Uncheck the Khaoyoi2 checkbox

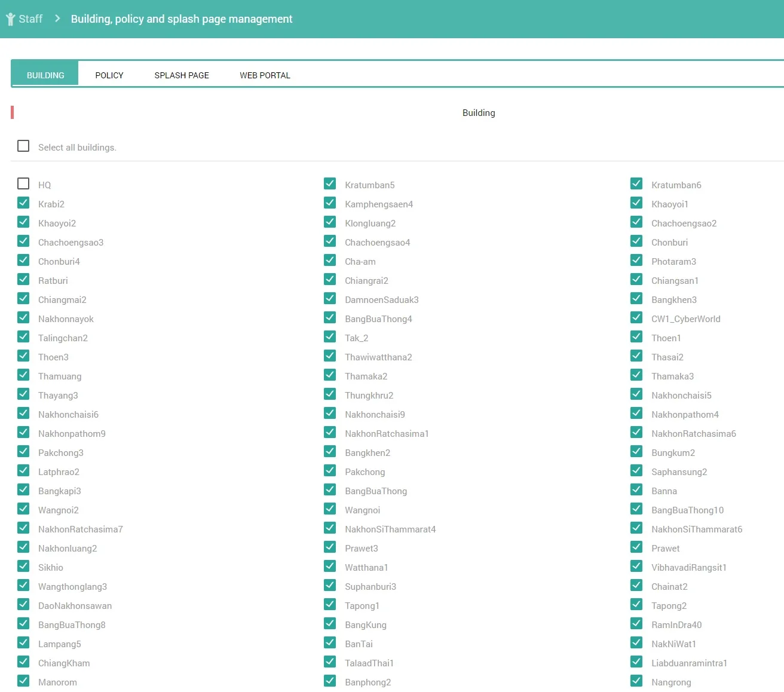[x=23, y=222]
